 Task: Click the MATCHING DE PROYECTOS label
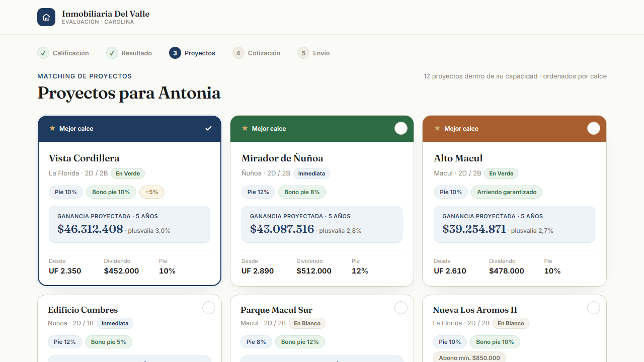pos(85,76)
